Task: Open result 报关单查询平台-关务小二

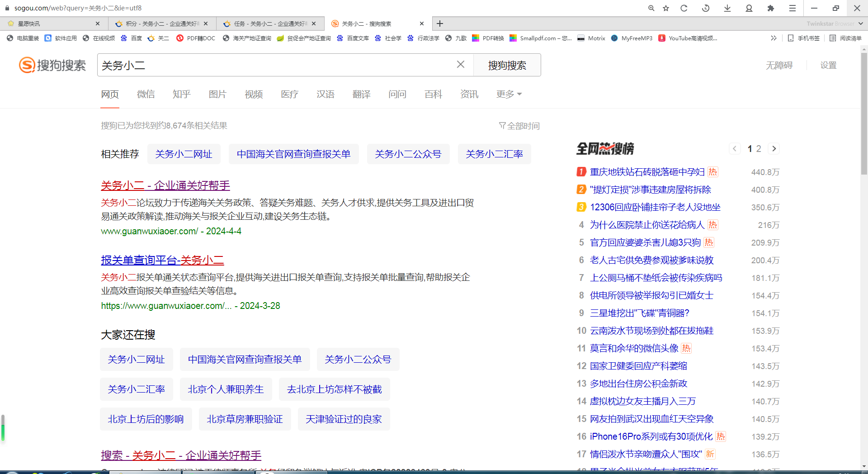Action: click(x=162, y=260)
